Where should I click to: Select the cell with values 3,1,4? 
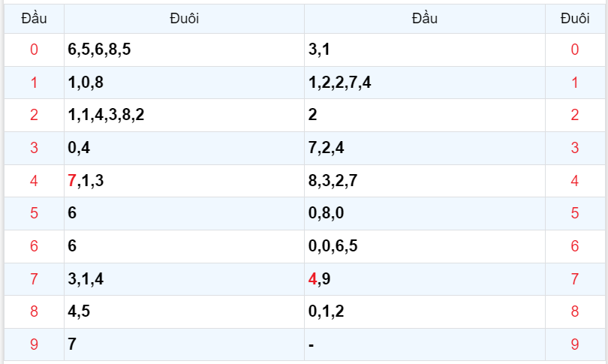(86, 279)
